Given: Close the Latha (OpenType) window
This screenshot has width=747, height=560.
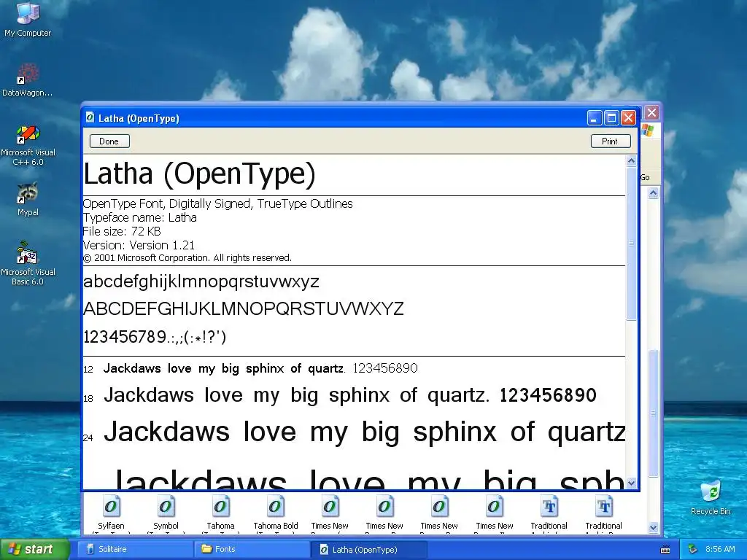Looking at the screenshot, I should [x=628, y=117].
